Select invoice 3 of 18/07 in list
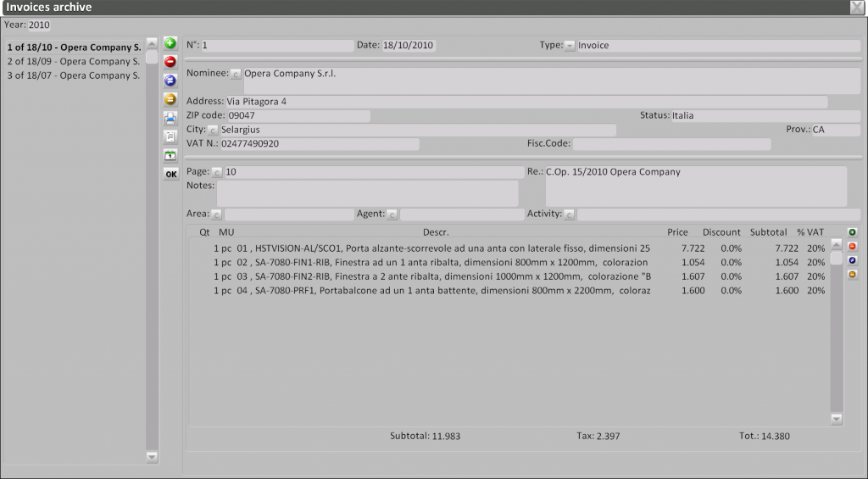The width and height of the screenshot is (868, 479). pyautogui.click(x=73, y=75)
